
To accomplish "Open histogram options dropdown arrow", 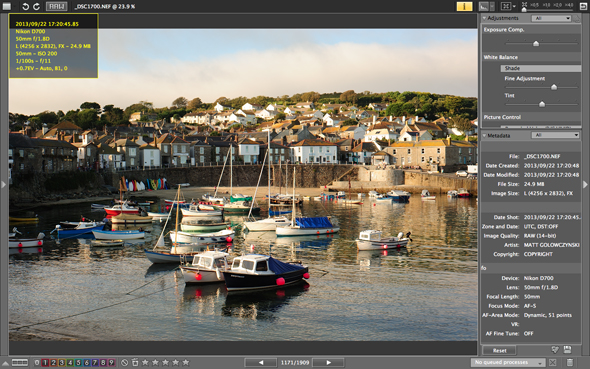I will (492, 6).
